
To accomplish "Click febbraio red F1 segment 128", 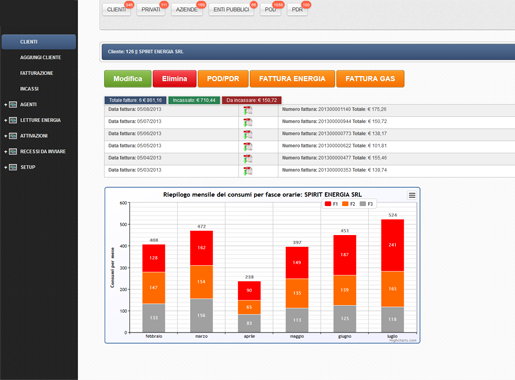I will (x=153, y=258).
